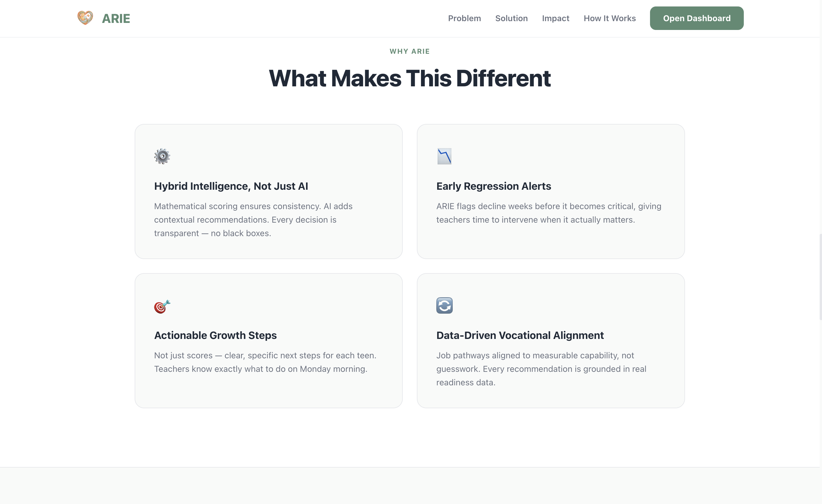
Task: Click the Mathematical scoring description paragraph
Action: point(253,220)
